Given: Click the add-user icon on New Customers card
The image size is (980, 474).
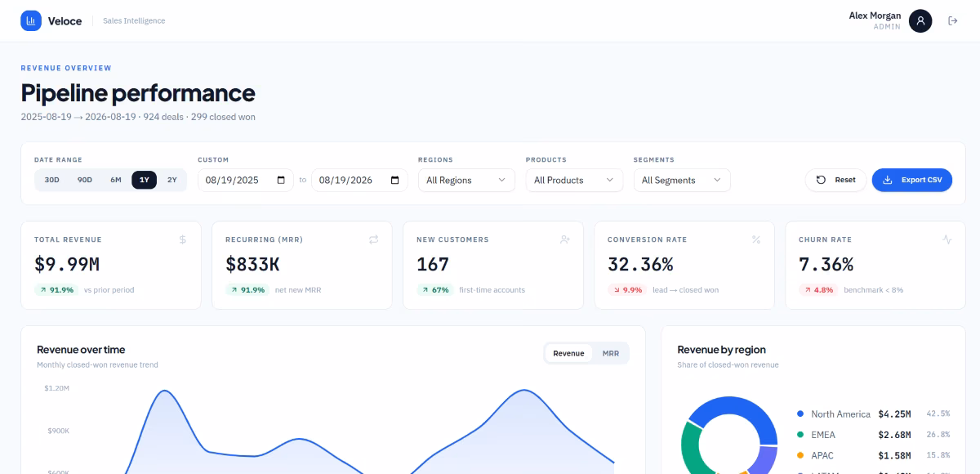Looking at the screenshot, I should (564, 239).
